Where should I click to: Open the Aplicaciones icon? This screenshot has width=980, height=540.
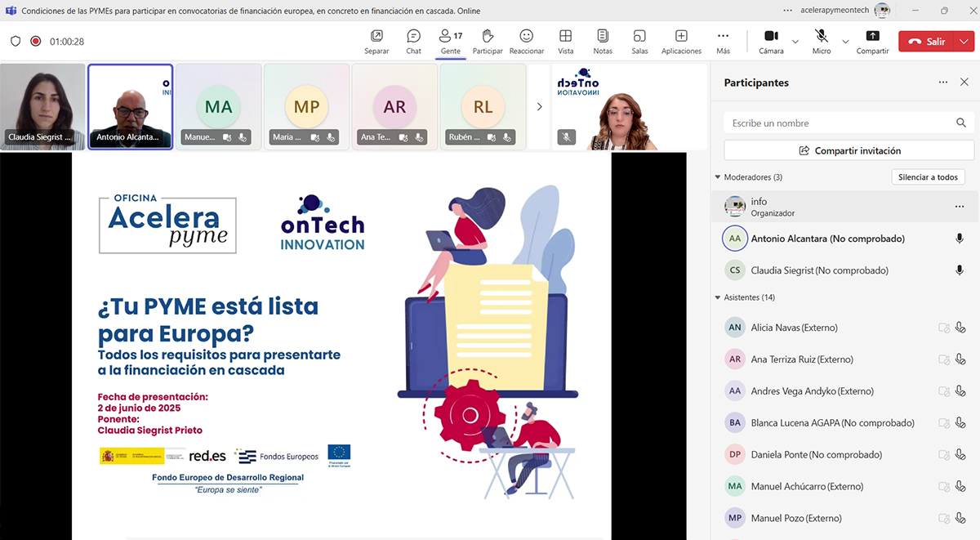tap(680, 39)
